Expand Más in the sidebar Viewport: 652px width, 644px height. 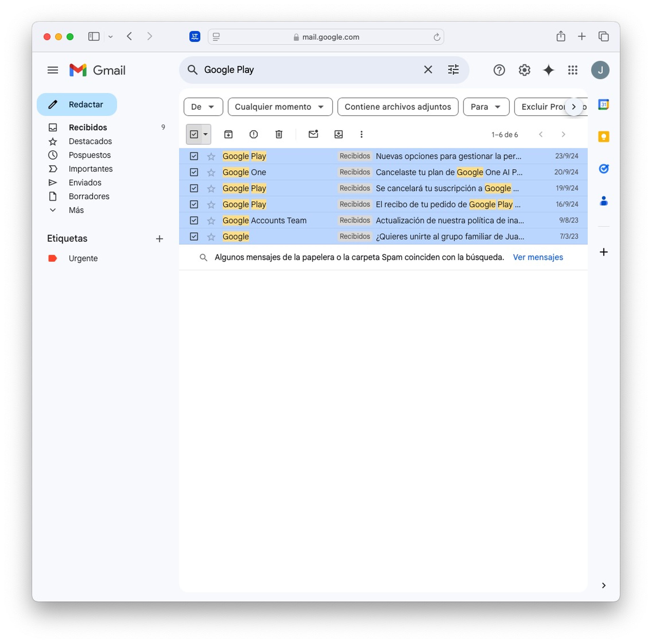pos(76,210)
